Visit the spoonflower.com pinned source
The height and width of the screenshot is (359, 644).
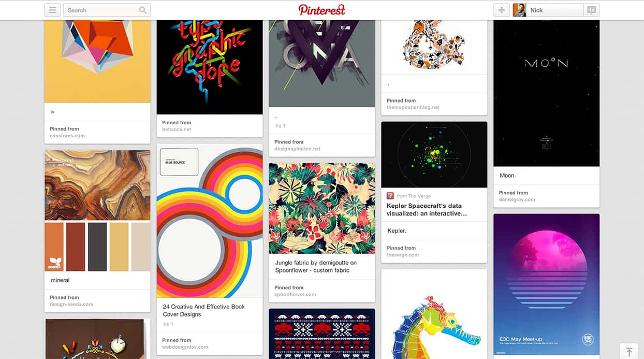pos(295,294)
